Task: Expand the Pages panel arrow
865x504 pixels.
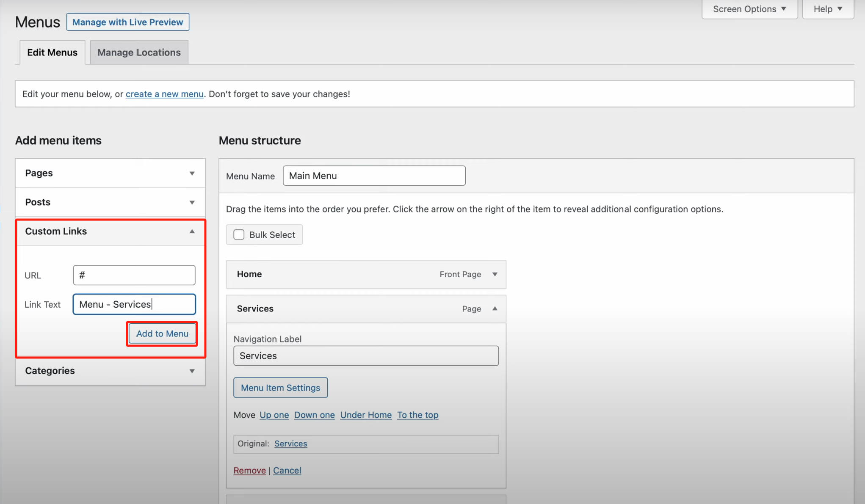Action: (192, 173)
